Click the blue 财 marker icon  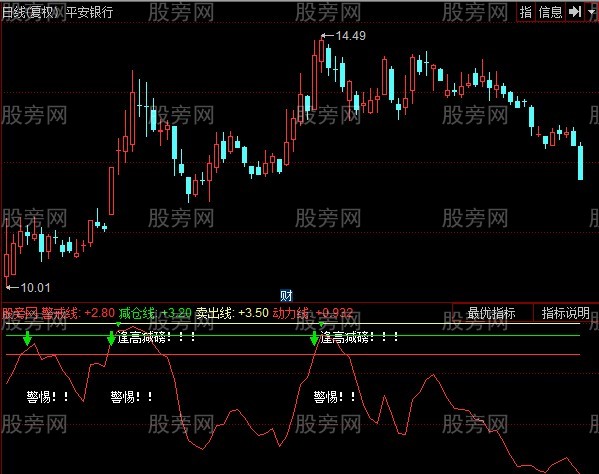point(286,295)
